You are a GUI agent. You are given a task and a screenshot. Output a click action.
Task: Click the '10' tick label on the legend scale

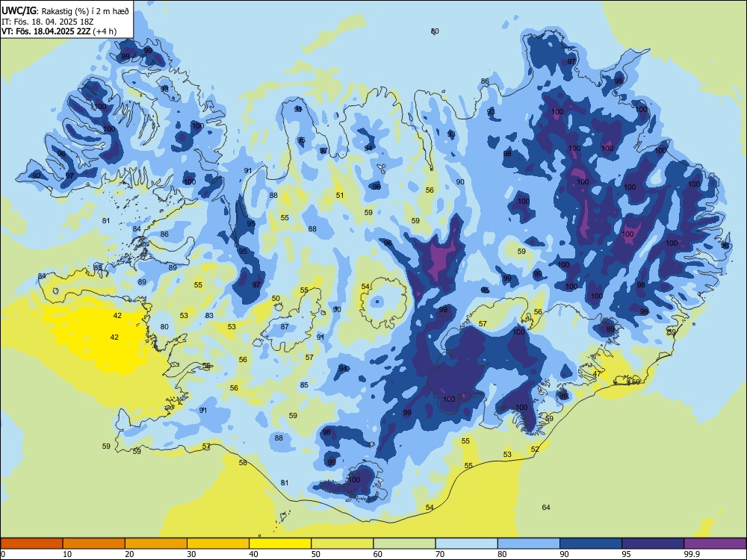(x=67, y=554)
